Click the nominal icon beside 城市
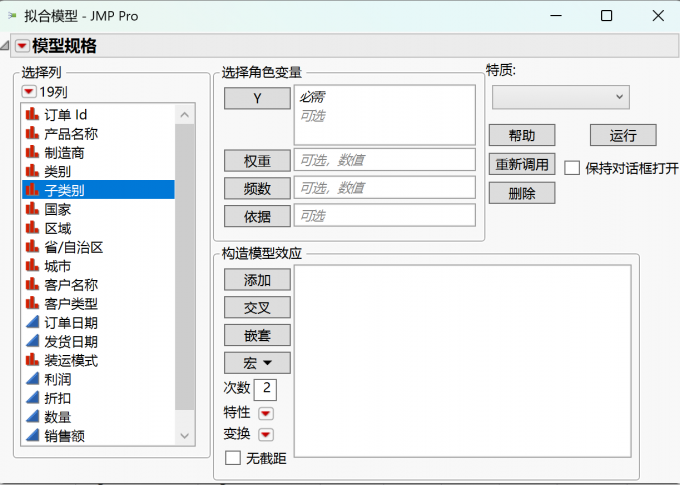 32,265
